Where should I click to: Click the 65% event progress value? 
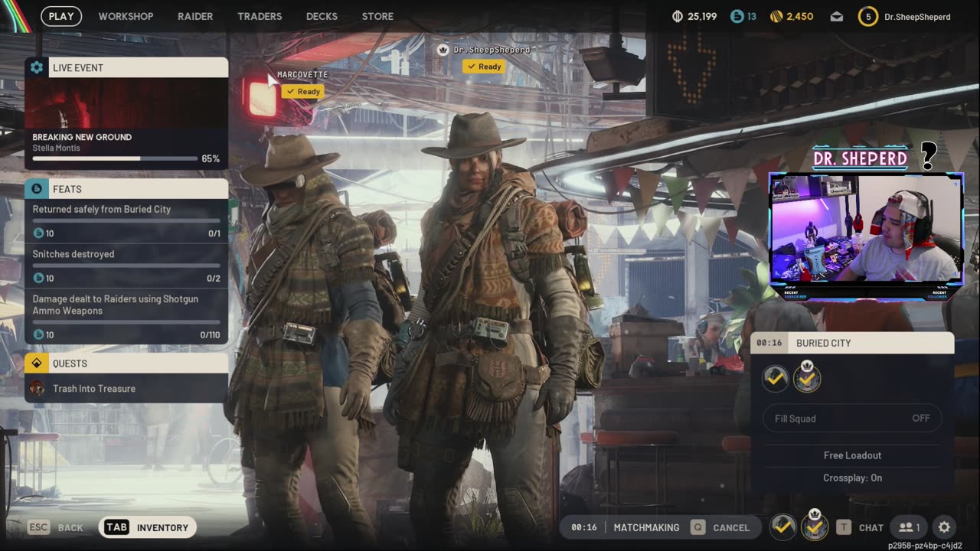[211, 159]
